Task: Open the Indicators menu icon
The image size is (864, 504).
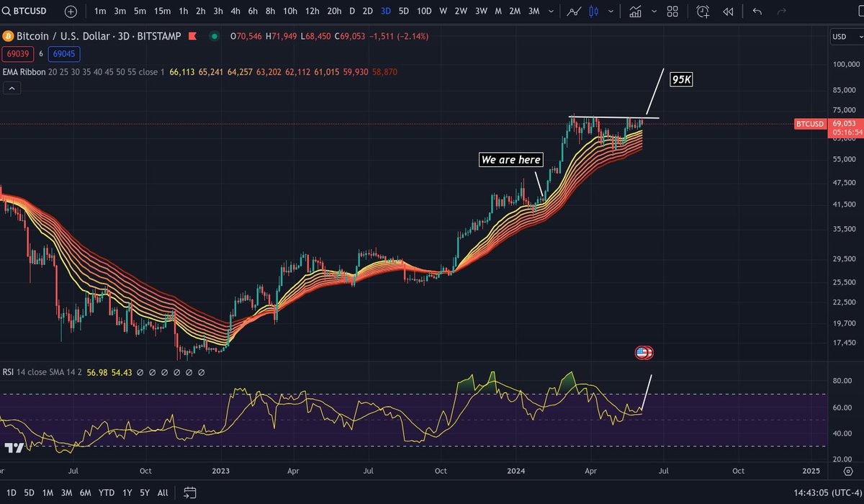Action: tap(635, 11)
